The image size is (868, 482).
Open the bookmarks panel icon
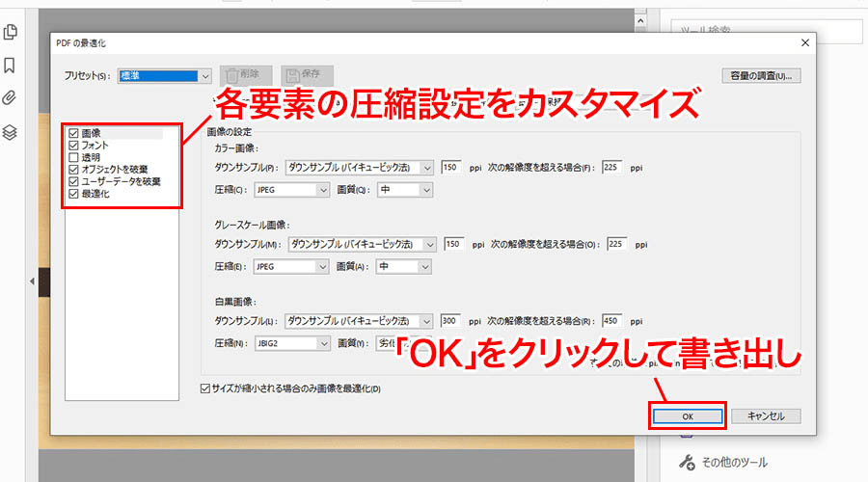point(10,66)
